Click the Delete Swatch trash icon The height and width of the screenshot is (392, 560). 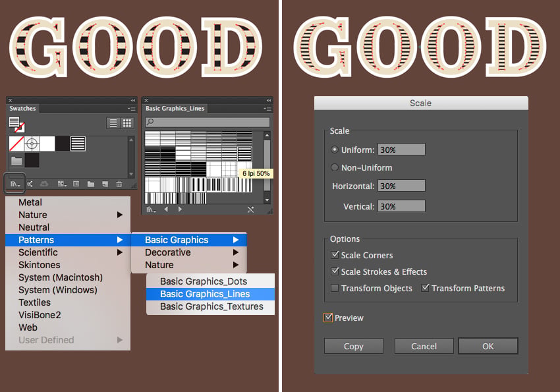coord(119,184)
